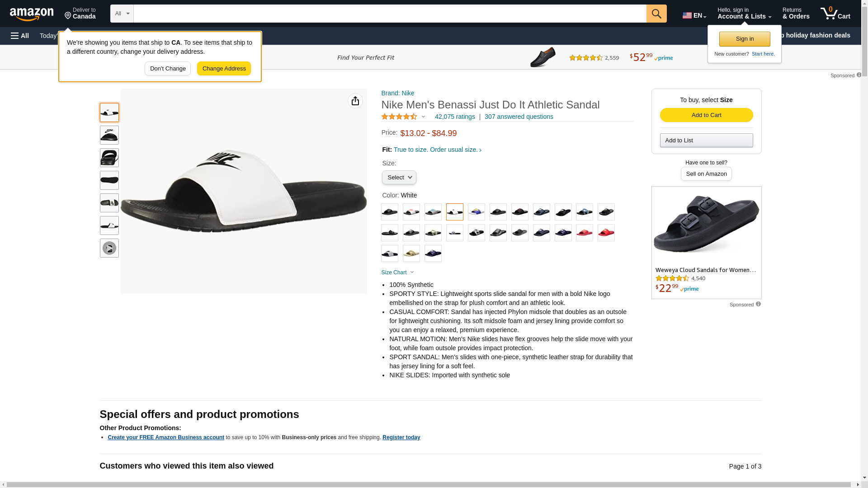Click the share icon on product image
This screenshot has height=488, width=868.
click(355, 101)
